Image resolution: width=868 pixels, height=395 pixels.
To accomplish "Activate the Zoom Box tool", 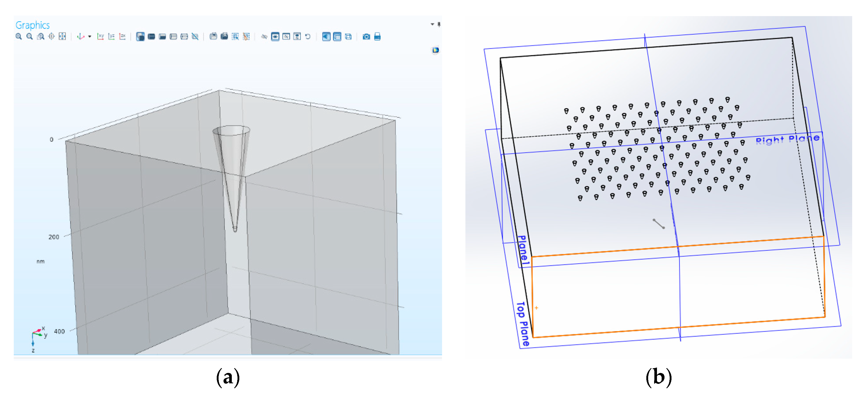I will (40, 36).
